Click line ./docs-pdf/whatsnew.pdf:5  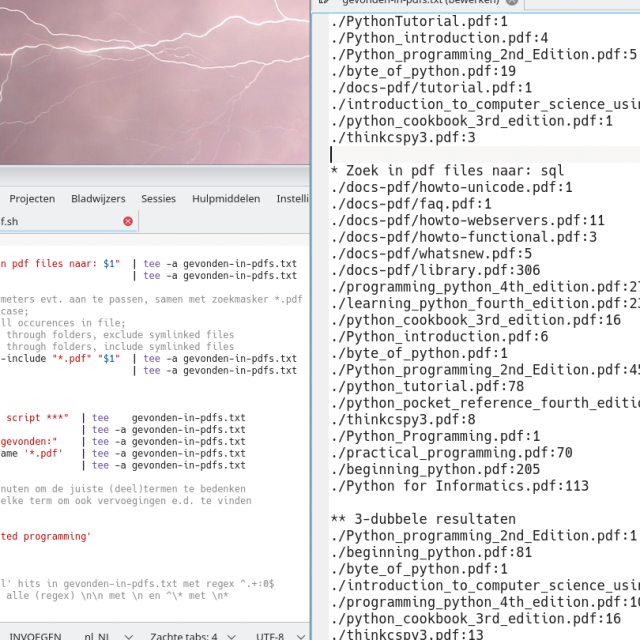tap(431, 254)
